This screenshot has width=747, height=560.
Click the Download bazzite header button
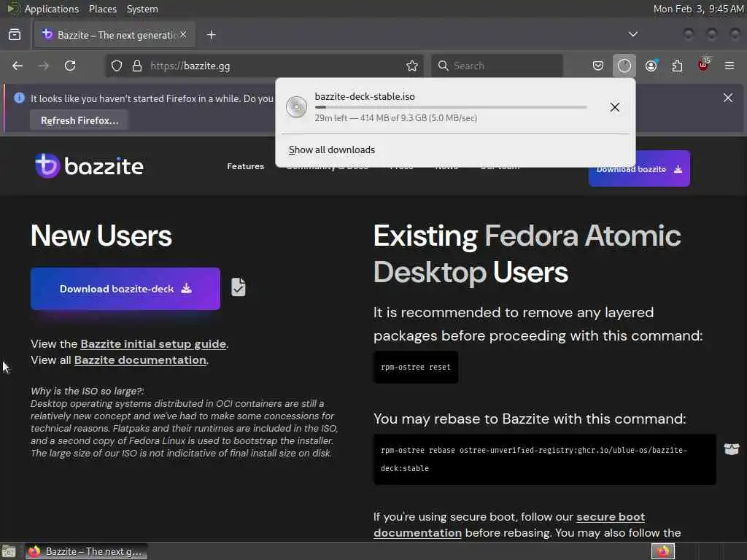coord(639,168)
